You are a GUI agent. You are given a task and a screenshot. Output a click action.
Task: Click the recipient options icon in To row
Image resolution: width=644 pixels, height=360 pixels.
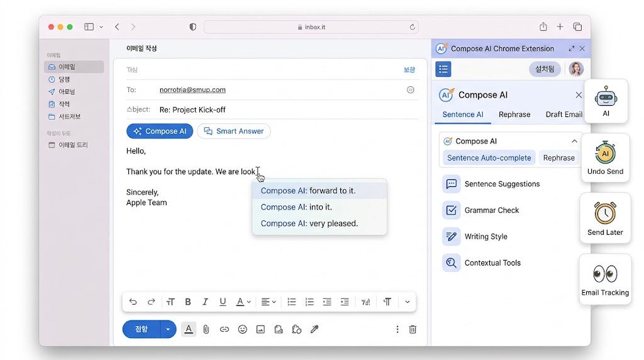point(410,89)
